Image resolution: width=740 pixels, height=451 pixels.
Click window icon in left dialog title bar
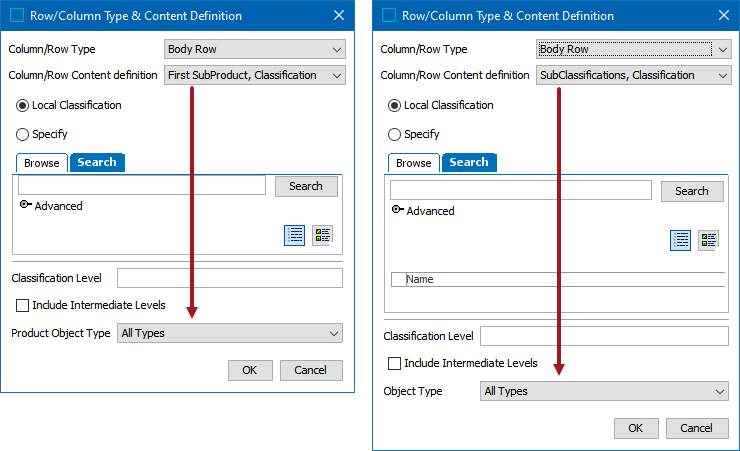[17, 16]
